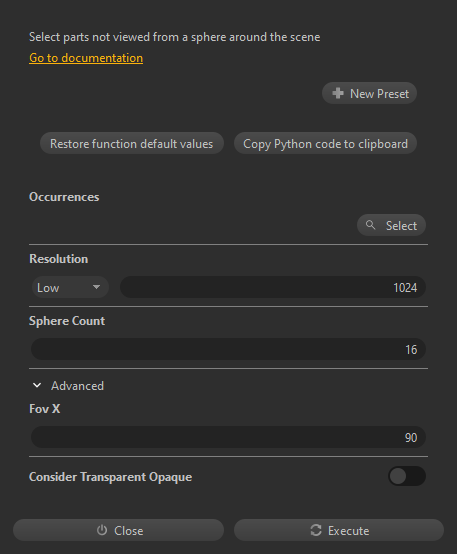
Task: Click the Fov X field showing 90
Action: [x=228, y=437]
